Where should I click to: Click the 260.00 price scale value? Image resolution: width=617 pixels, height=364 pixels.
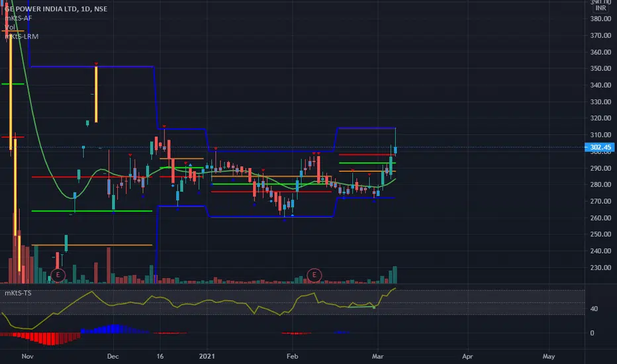(x=600, y=218)
